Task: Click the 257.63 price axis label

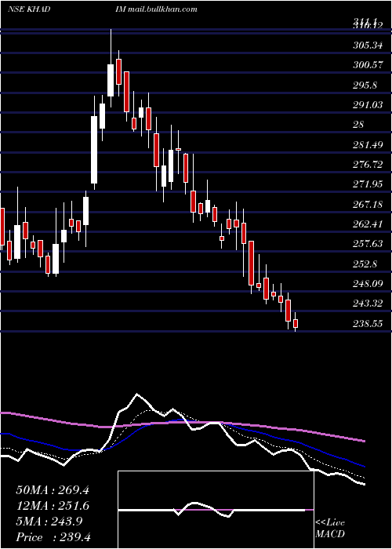Action: (x=368, y=244)
